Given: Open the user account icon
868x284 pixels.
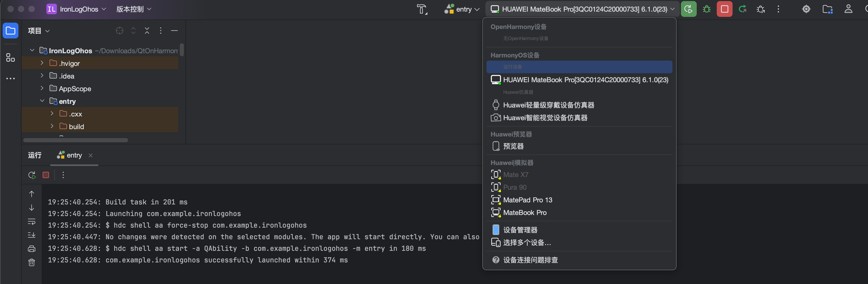Looking at the screenshot, I should coord(849,9).
